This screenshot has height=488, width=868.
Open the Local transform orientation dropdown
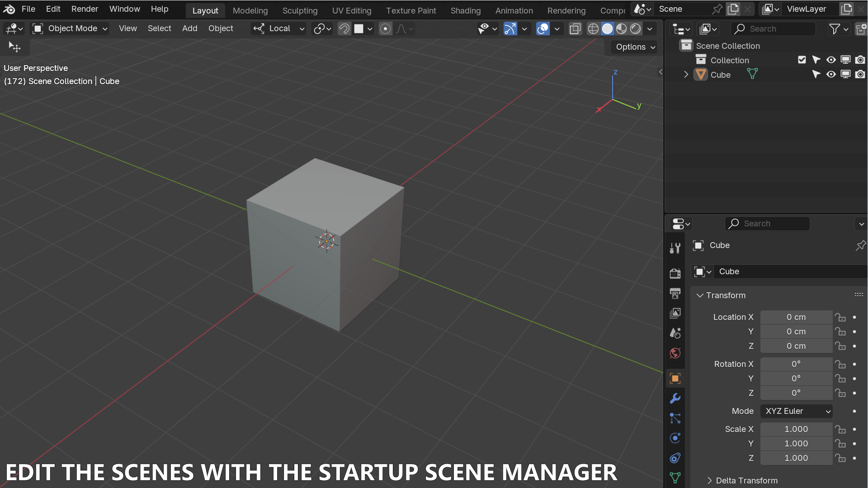click(278, 28)
